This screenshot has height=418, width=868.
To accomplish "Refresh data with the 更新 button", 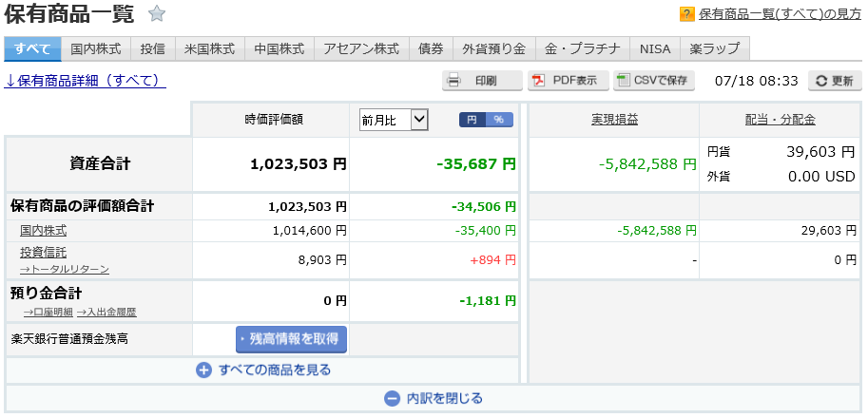I will tap(835, 81).
